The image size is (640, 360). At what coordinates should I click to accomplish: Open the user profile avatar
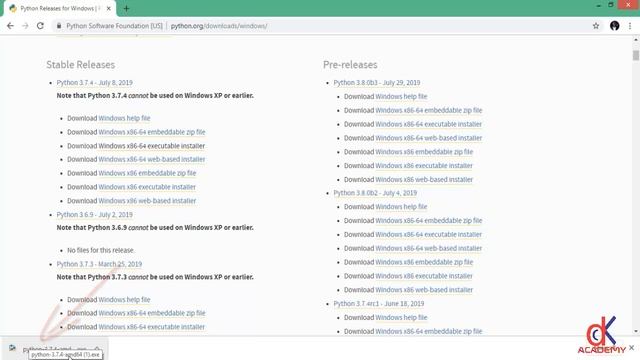[615, 26]
